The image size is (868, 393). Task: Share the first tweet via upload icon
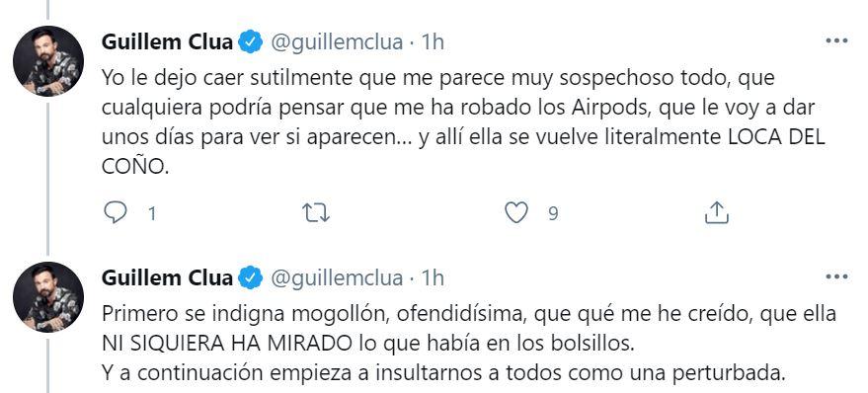click(x=716, y=212)
